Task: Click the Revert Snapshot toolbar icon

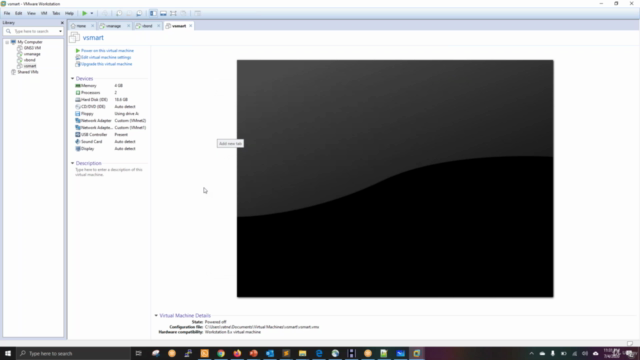Action: click(x=129, y=13)
